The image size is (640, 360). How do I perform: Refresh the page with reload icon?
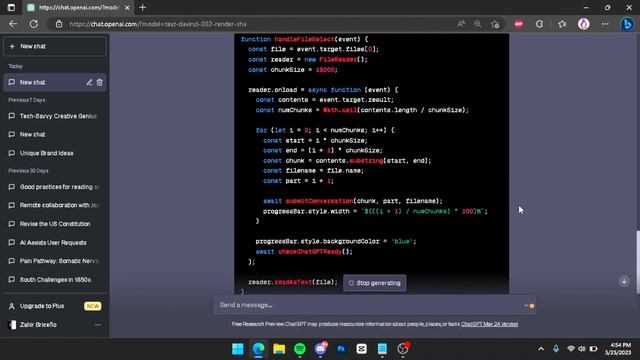[34, 24]
